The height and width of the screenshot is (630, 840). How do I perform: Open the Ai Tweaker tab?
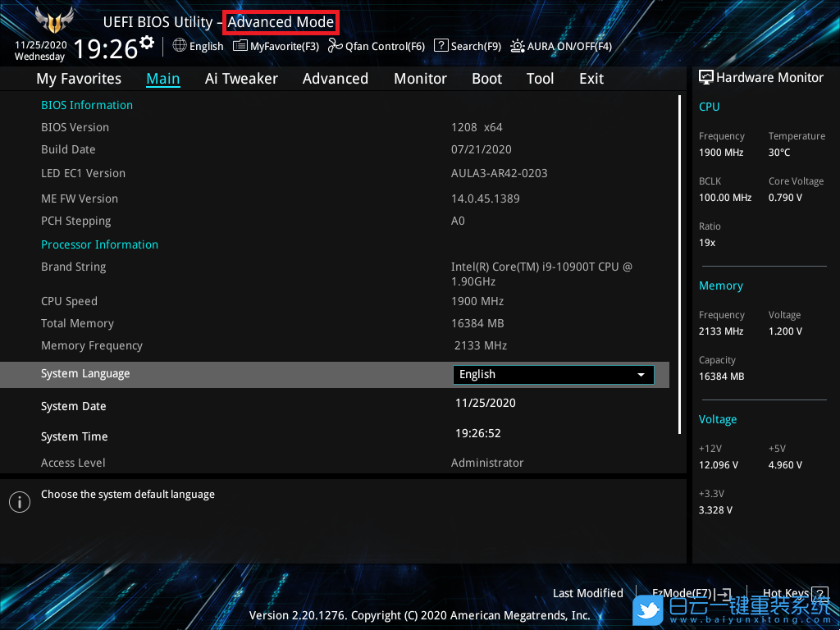click(x=241, y=79)
